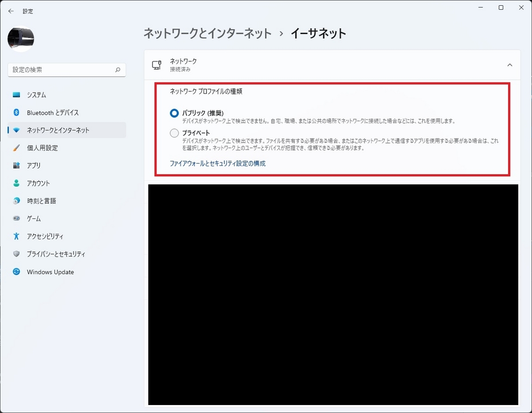This screenshot has height=413, width=532.
Task: Click the 接続済み status text
Action: point(180,70)
